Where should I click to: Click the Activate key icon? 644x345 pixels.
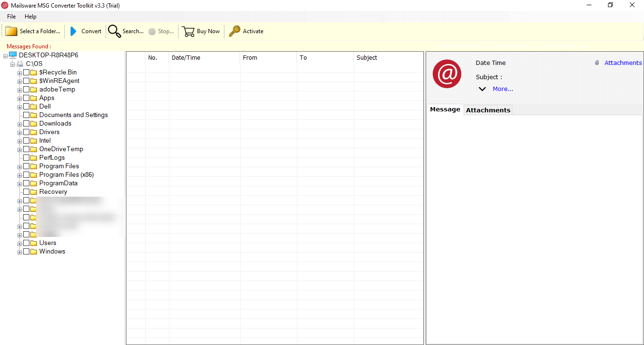(x=234, y=31)
